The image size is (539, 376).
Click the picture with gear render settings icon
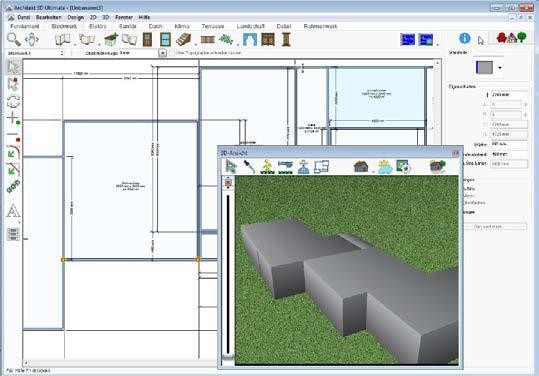[x=403, y=167]
